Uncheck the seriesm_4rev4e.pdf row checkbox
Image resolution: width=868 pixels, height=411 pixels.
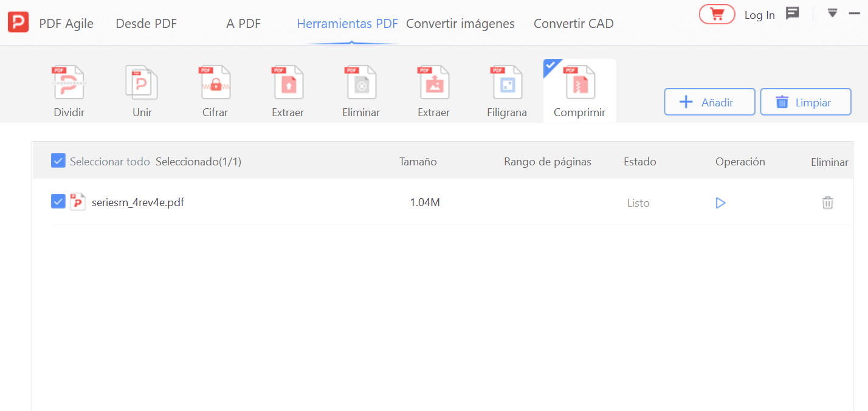click(x=58, y=201)
